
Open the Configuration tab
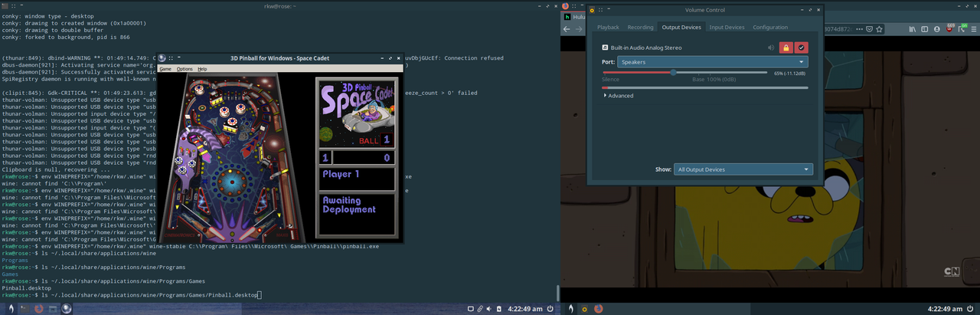click(770, 27)
